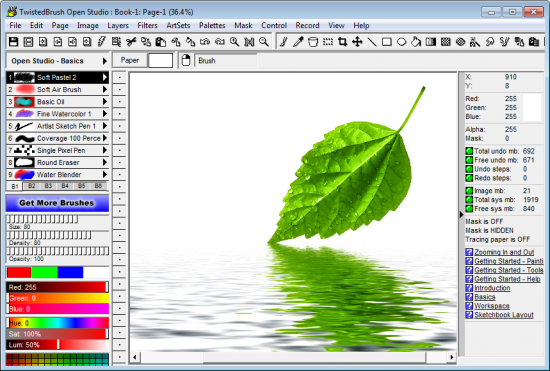
Task: Toggle the Free sys mb green indicator
Action: click(x=469, y=209)
